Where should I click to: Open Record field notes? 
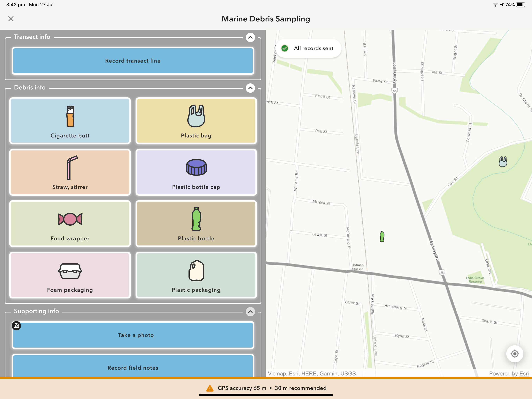tap(133, 366)
